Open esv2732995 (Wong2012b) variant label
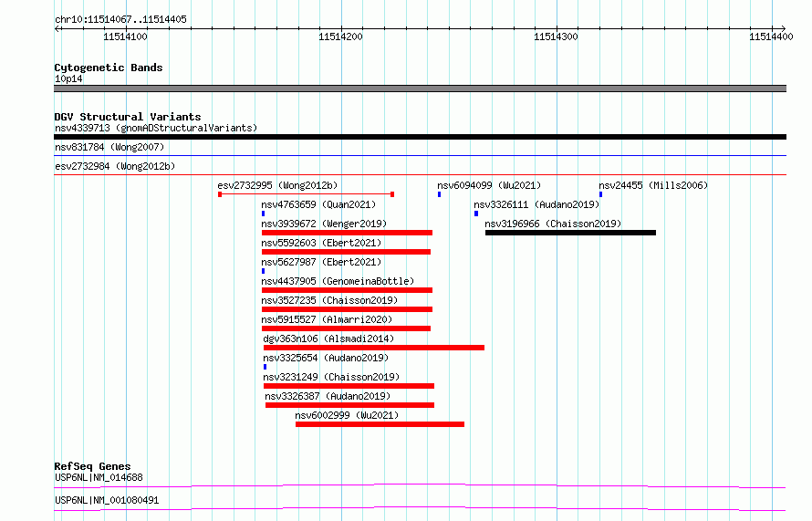This screenshot has width=812, height=521. 277,185
